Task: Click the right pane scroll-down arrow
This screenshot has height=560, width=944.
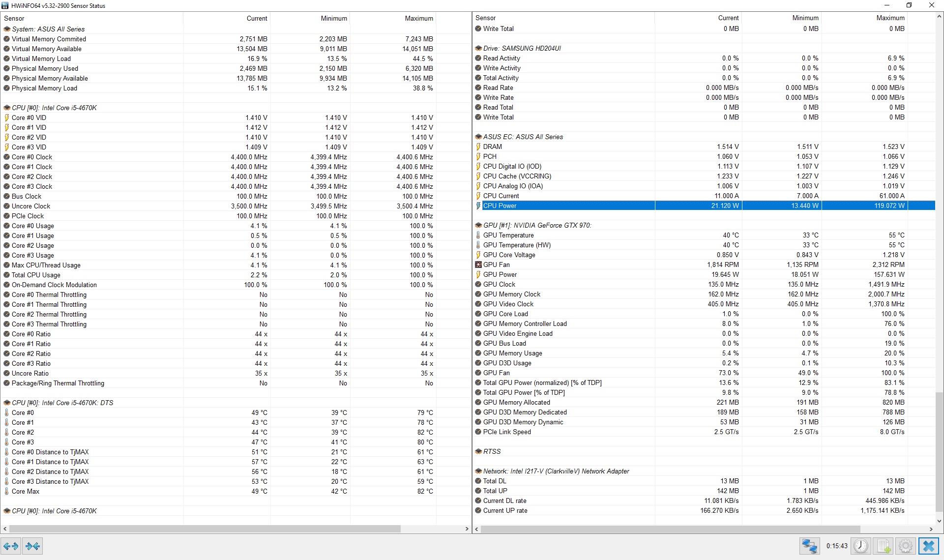Action: 940,521
